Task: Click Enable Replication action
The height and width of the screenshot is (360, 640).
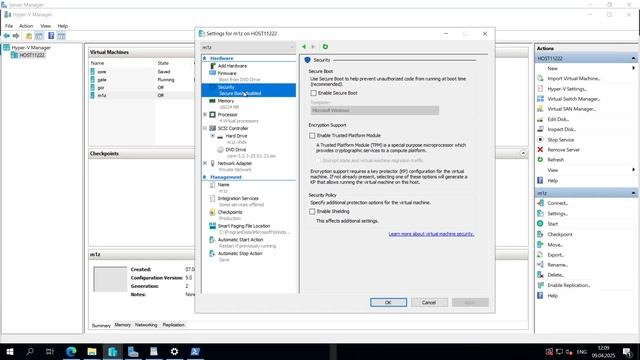Action: 569,285
